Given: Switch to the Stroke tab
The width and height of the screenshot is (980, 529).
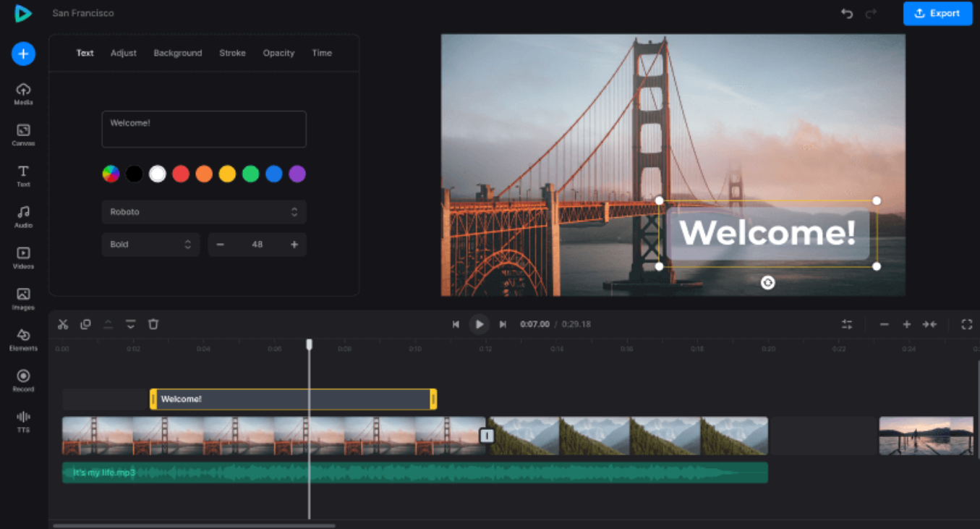Looking at the screenshot, I should point(232,53).
